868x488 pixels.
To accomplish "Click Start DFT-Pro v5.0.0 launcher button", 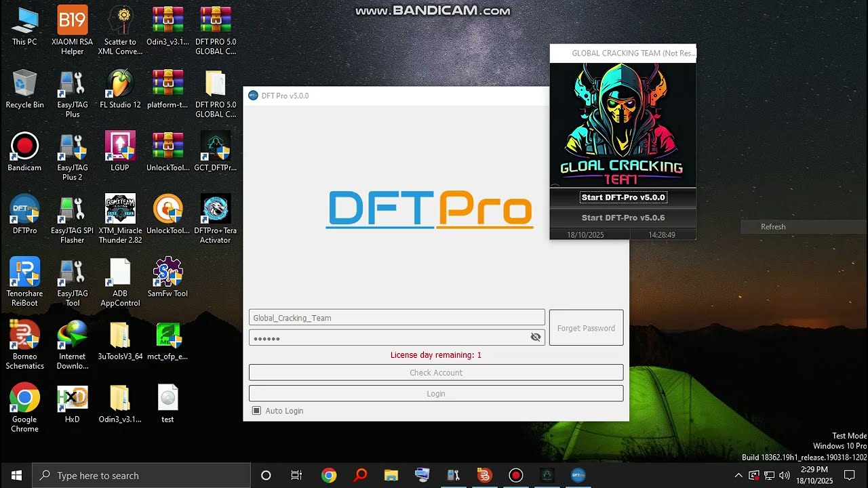I will click(x=623, y=197).
